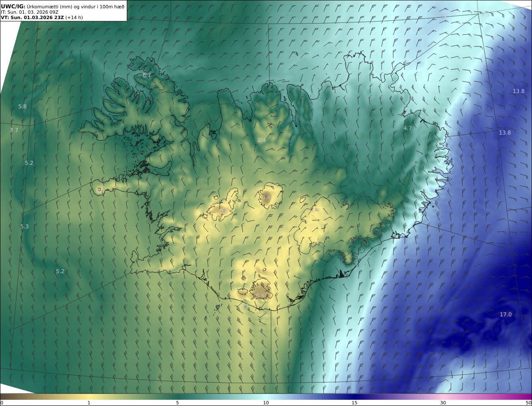This screenshot has width=532, height=406.
Task: Click the "UWC/IG:" source label
Action: coord(13,6)
